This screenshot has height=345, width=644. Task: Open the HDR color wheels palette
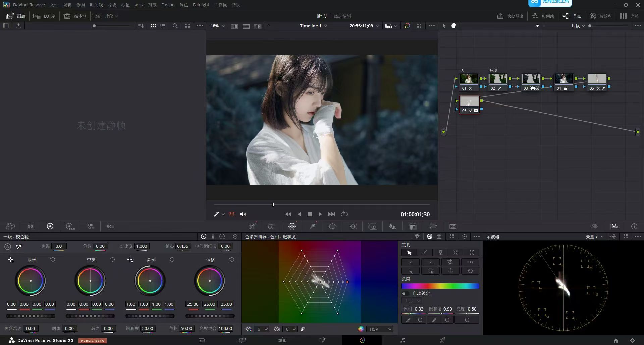click(70, 227)
